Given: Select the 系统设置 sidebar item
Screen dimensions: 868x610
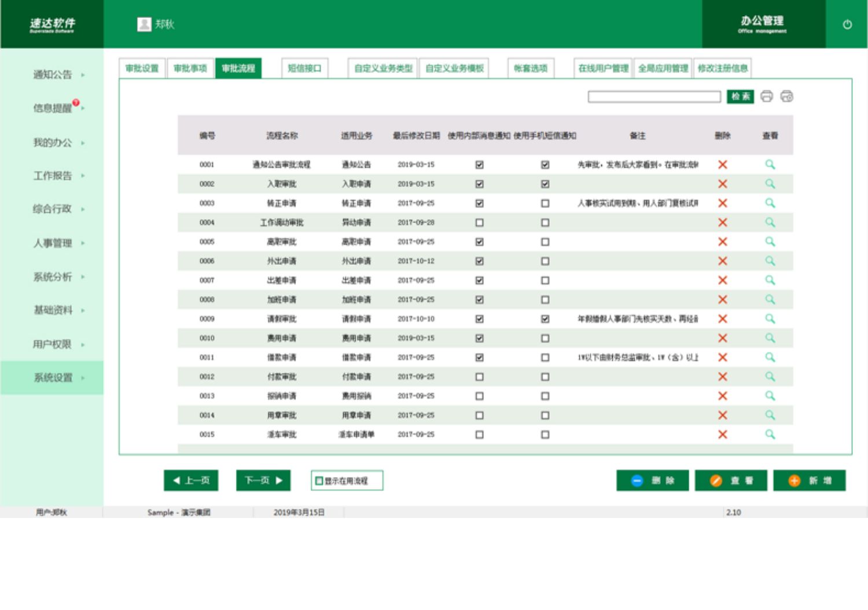Looking at the screenshot, I should tap(52, 378).
